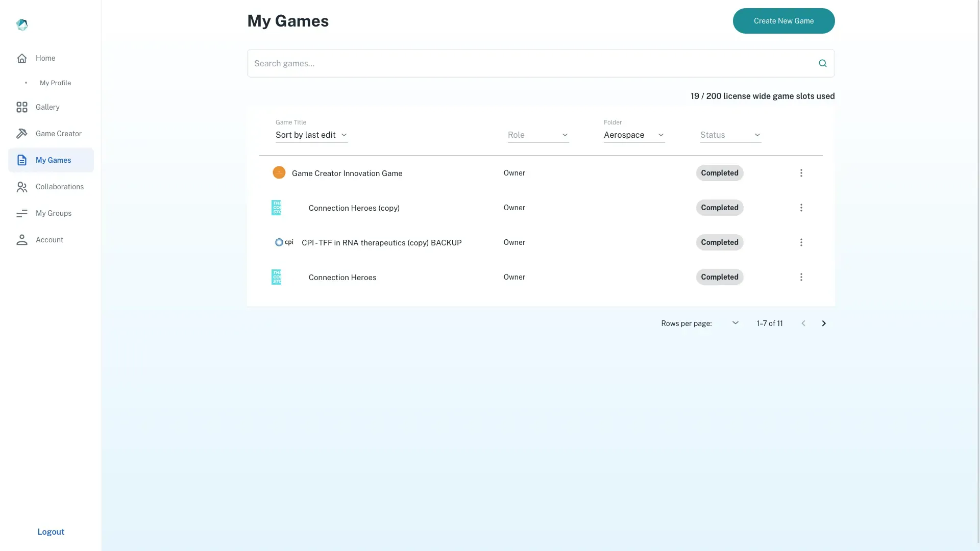980x551 pixels.
Task: Open the kebab menu for Game Creator Innovation Game
Action: pyautogui.click(x=801, y=173)
